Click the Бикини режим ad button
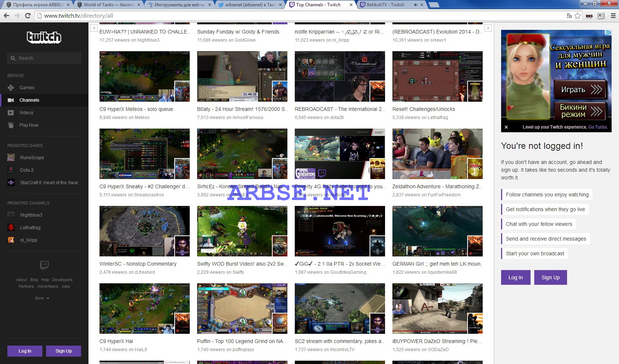 (x=580, y=111)
